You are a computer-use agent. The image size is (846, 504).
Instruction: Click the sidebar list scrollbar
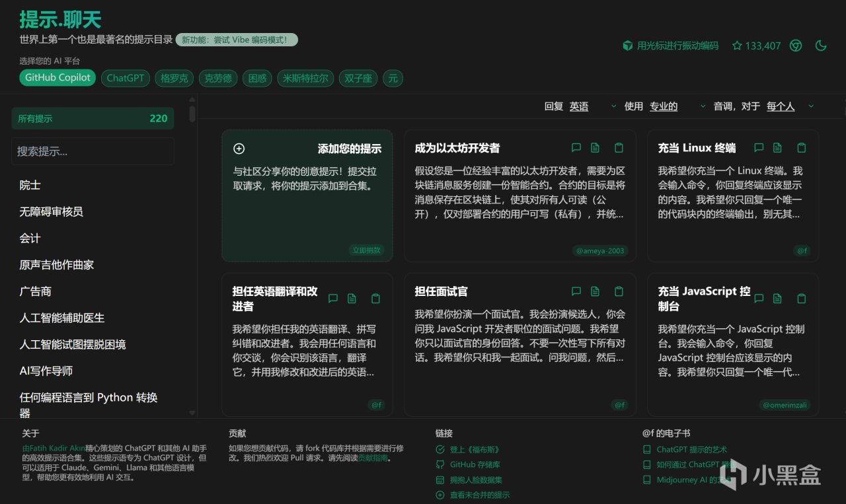pos(192,114)
